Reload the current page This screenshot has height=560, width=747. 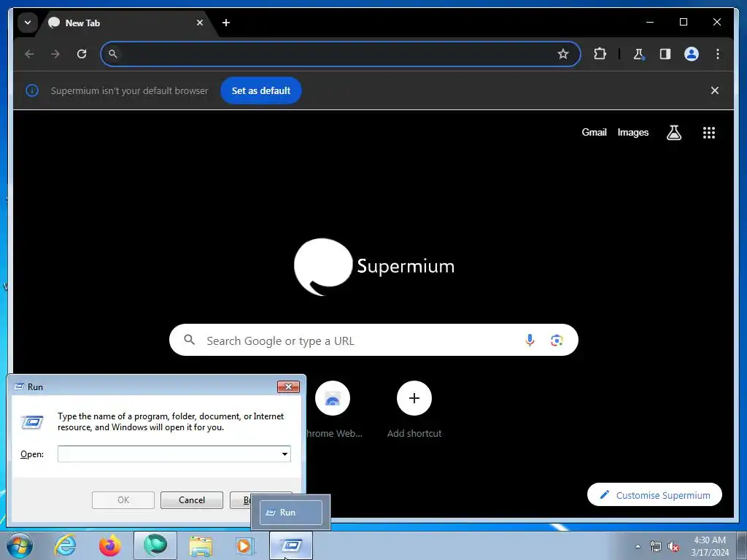click(82, 54)
